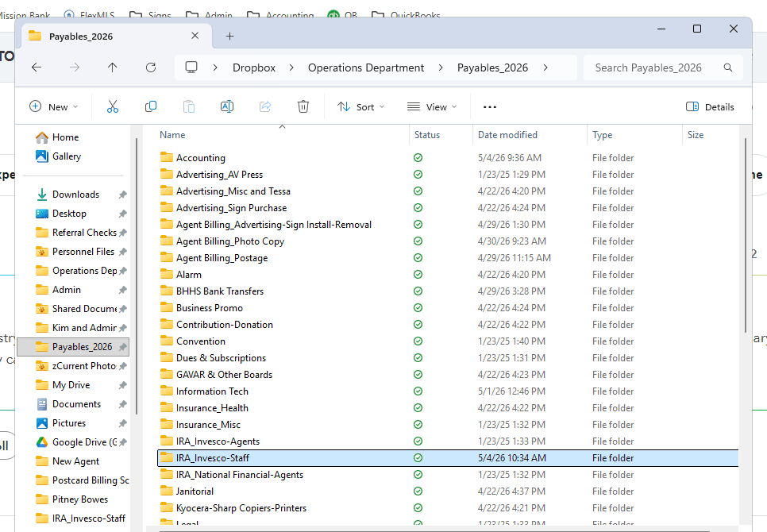Screen dimensions: 767x532
Task: Click the Copy icon in toolbar
Action: [151, 106]
